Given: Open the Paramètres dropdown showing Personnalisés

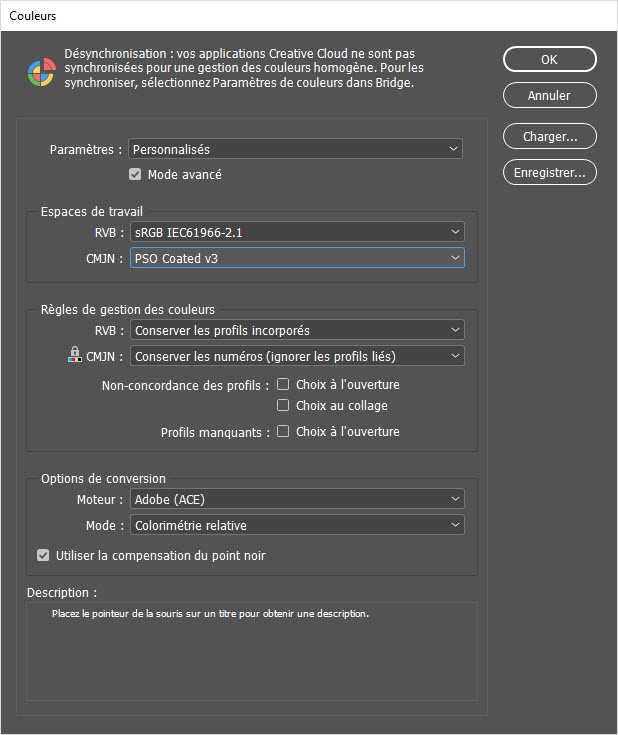Looking at the screenshot, I should 295,149.
